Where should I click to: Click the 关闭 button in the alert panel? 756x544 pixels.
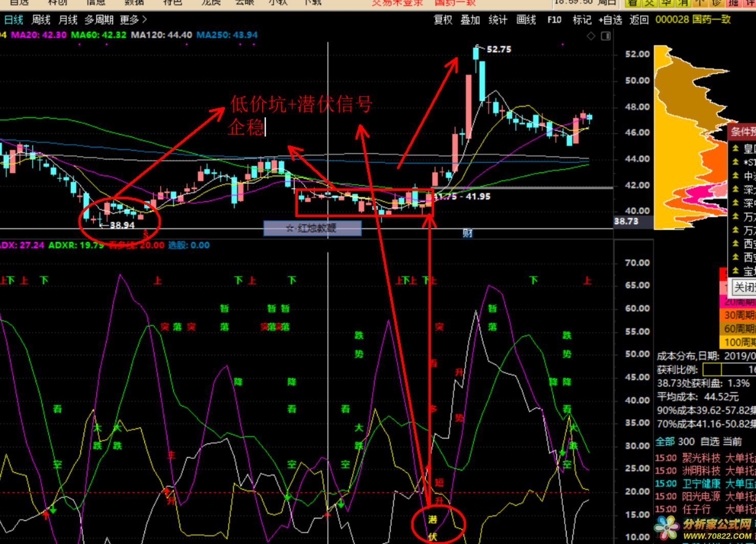pos(744,288)
